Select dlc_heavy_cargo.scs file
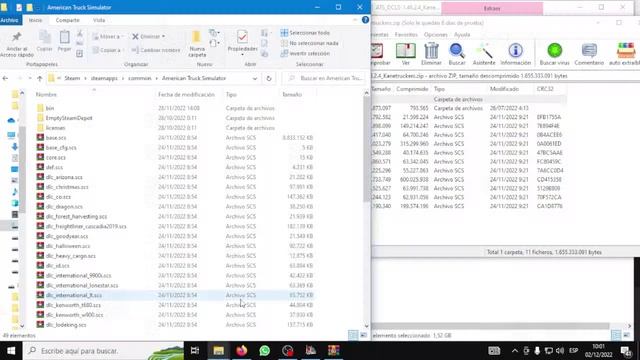Viewport: 640px width, 360px height. coord(70,256)
